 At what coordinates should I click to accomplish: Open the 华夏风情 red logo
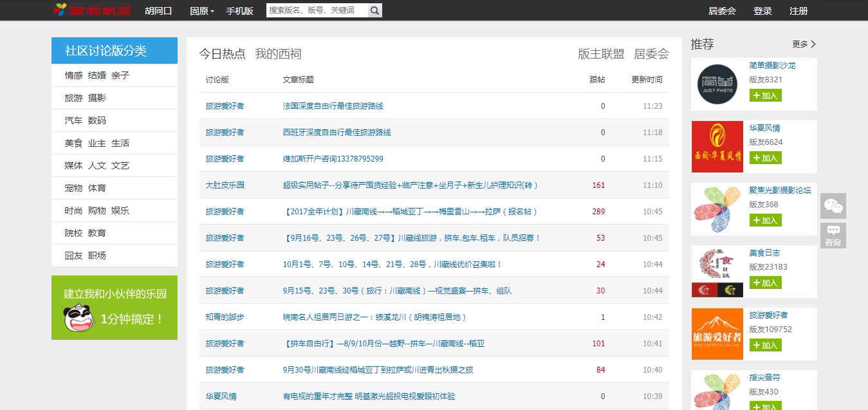(717, 147)
